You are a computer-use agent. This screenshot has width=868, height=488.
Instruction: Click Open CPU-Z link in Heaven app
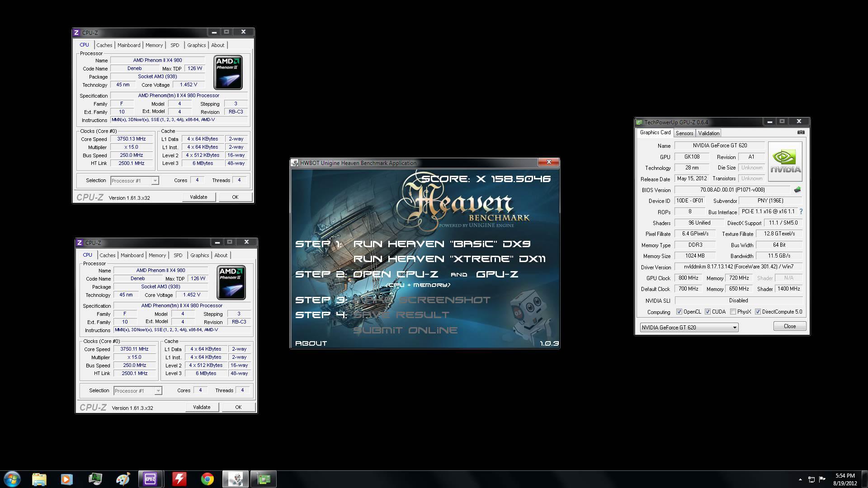pos(396,274)
